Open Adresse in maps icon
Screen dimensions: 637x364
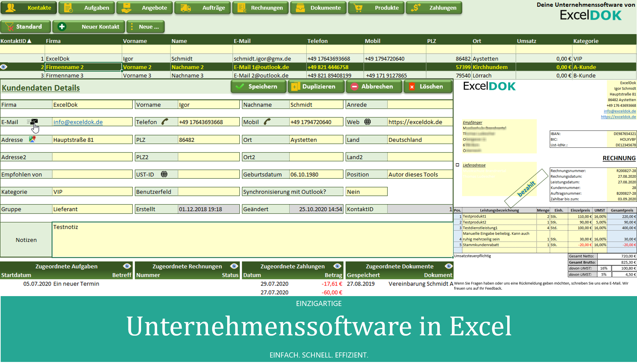pos(32,139)
